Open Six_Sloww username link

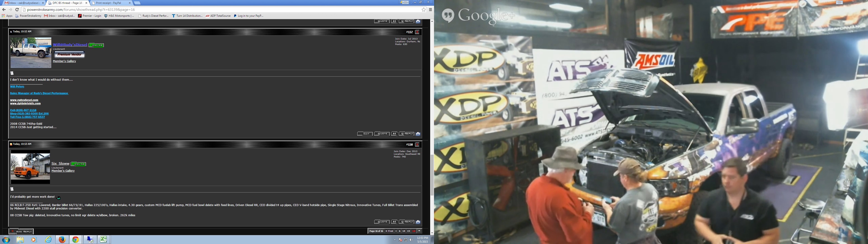pos(60,164)
